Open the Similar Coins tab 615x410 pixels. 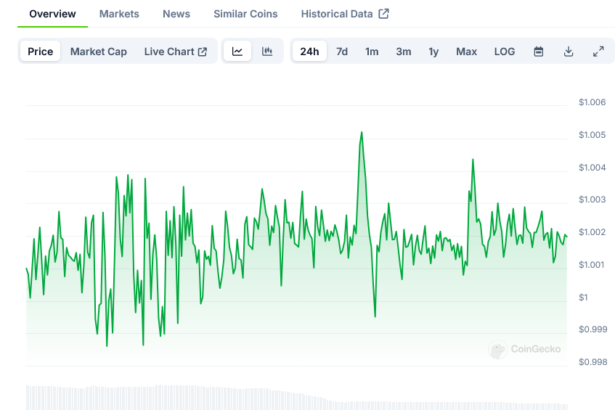246,14
